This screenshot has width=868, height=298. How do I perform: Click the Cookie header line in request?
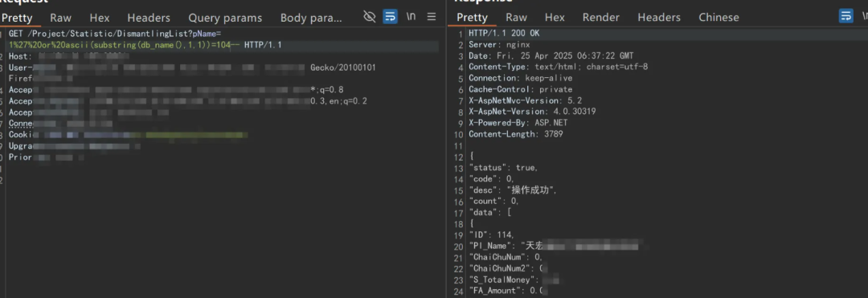click(128, 134)
